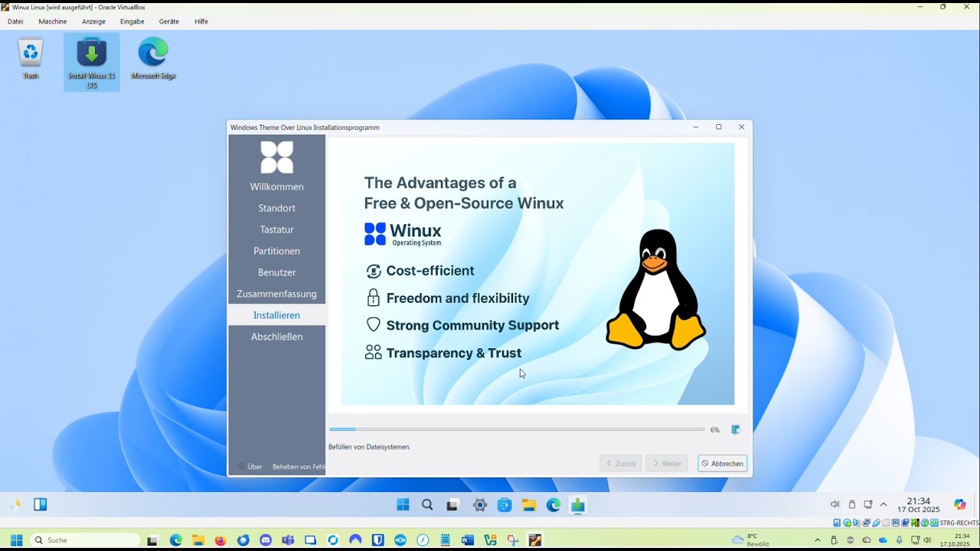Select the Willkommen installer step
This screenshot has height=551, width=980.
pos(276,187)
